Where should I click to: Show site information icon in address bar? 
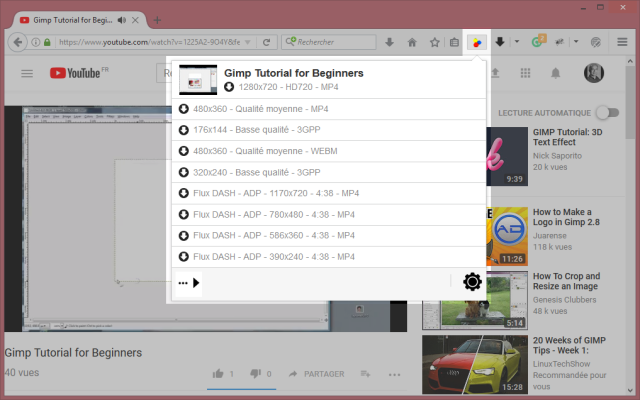pyautogui.click(x=36, y=42)
